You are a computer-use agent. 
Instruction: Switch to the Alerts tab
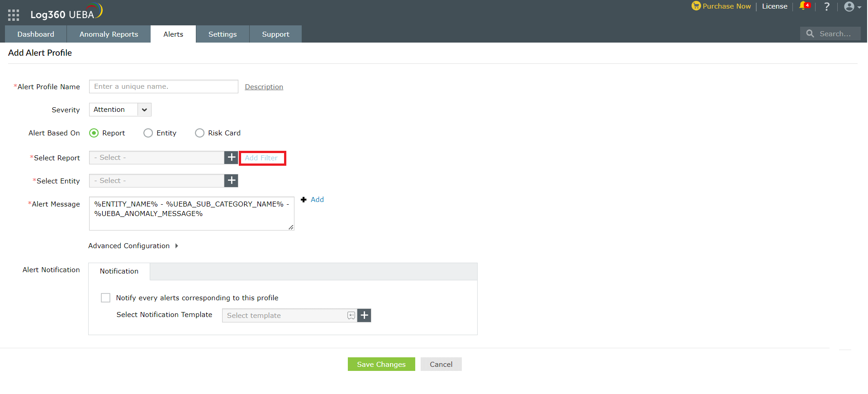click(x=173, y=34)
